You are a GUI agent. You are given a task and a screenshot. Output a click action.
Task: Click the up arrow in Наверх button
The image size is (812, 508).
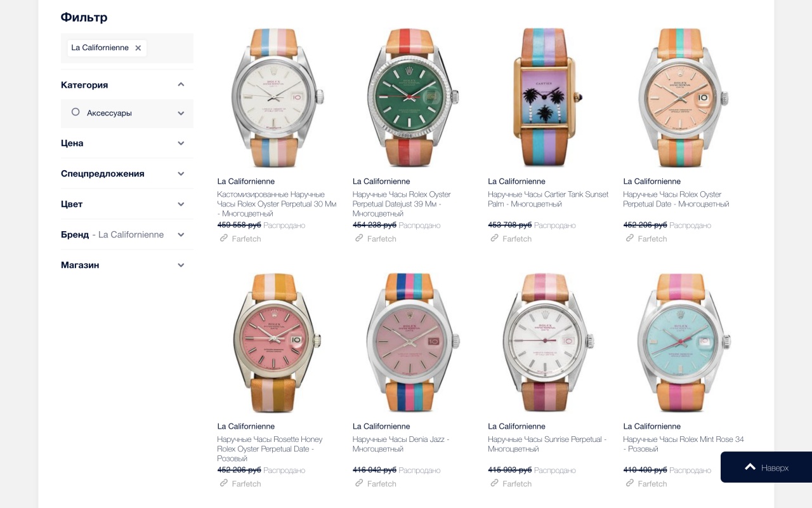[x=750, y=467]
